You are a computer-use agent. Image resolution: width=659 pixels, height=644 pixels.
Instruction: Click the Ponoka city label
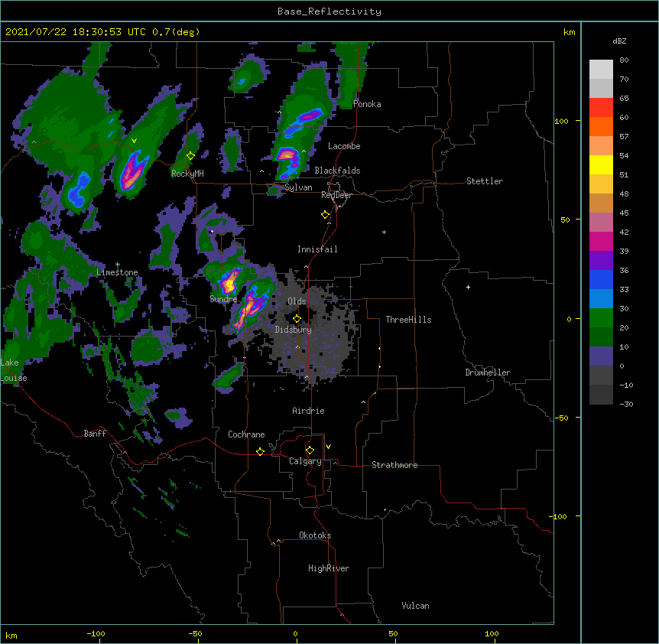(367, 104)
